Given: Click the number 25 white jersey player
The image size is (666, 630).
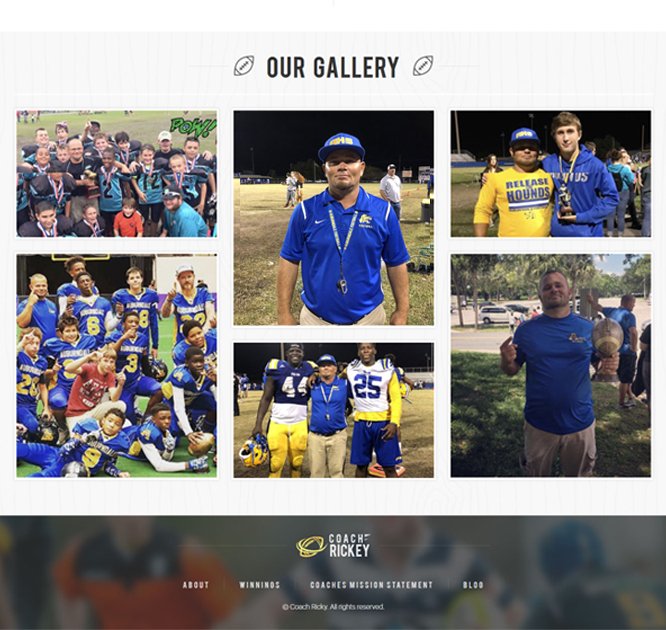Looking at the screenshot, I should tap(373, 410).
